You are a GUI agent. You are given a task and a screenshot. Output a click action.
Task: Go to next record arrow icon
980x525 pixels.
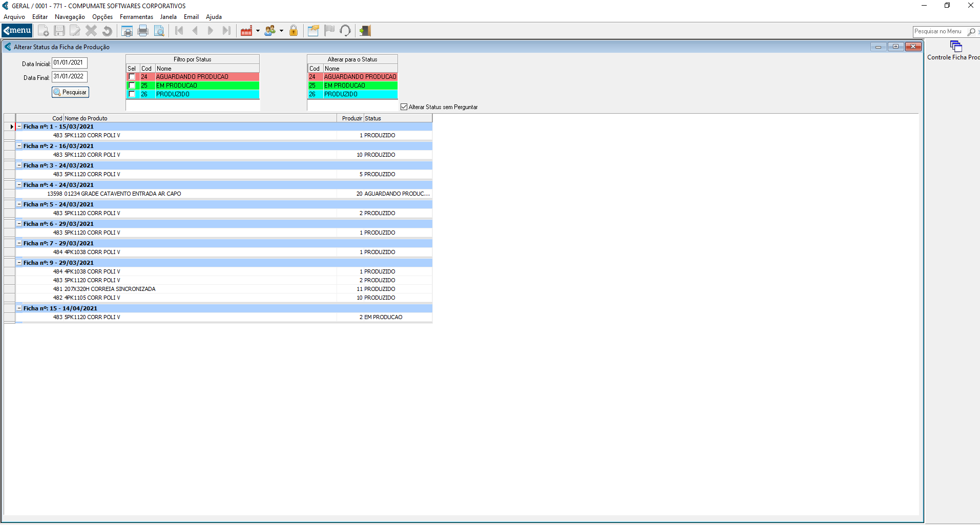click(211, 31)
